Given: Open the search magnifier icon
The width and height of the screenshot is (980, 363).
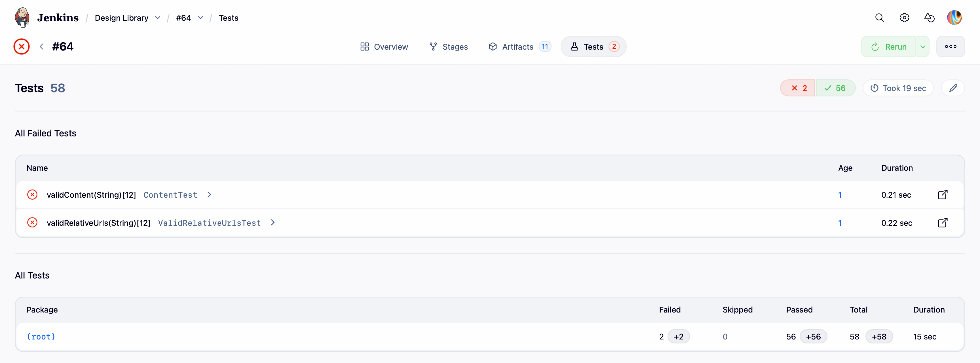Looking at the screenshot, I should [879, 18].
